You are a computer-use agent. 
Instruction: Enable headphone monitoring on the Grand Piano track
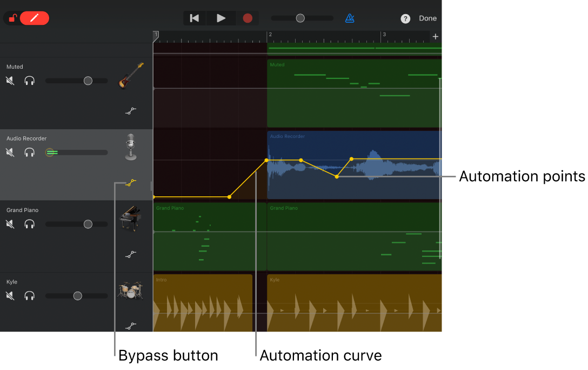29,224
